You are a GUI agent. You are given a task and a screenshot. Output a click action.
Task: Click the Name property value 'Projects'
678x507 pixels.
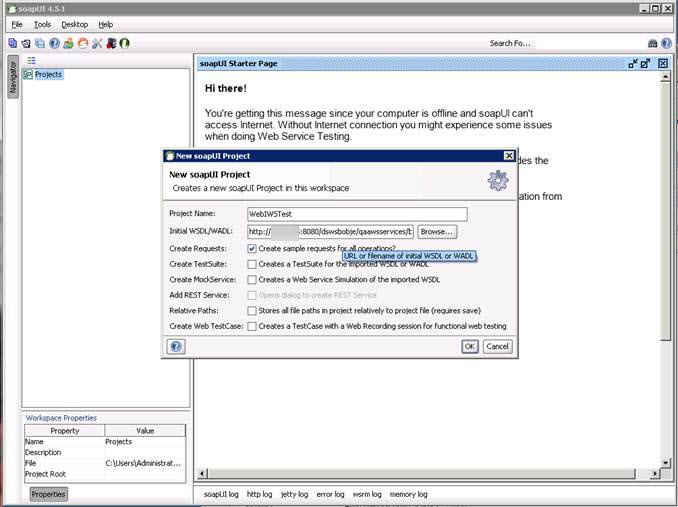tap(118, 442)
